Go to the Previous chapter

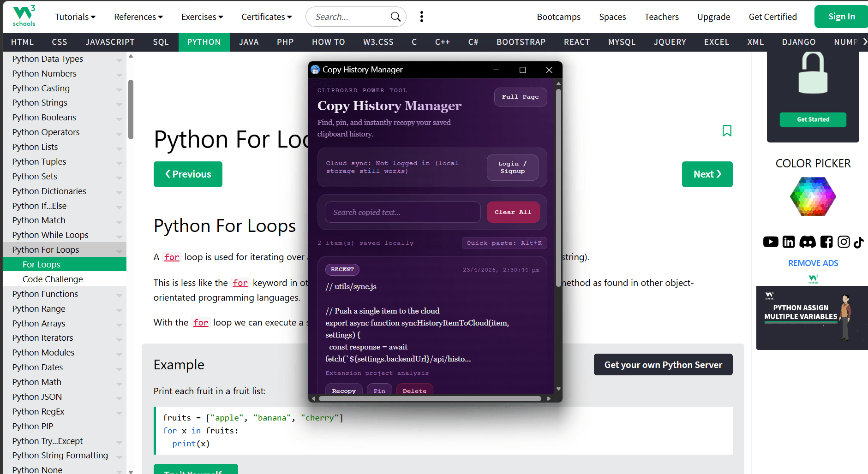click(x=188, y=174)
